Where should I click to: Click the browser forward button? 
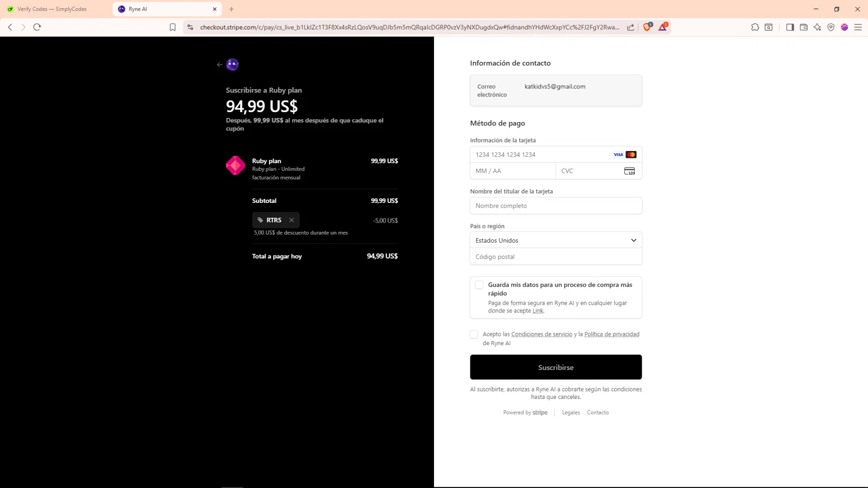click(x=23, y=27)
